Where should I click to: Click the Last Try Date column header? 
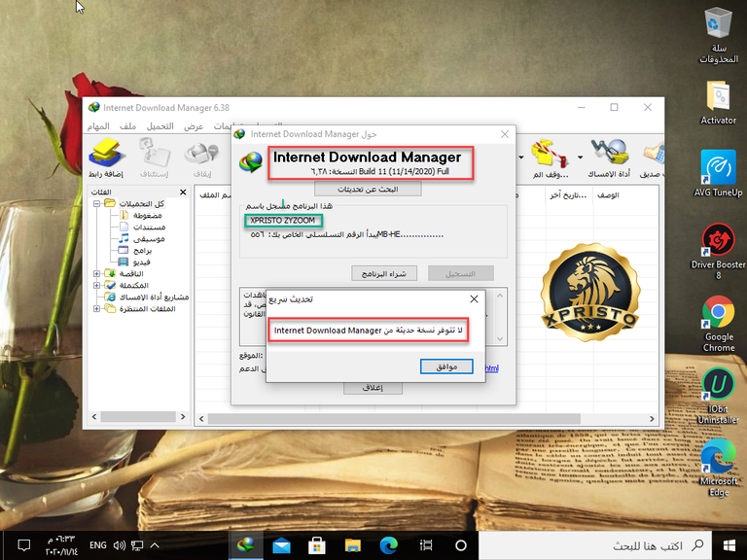[568, 195]
